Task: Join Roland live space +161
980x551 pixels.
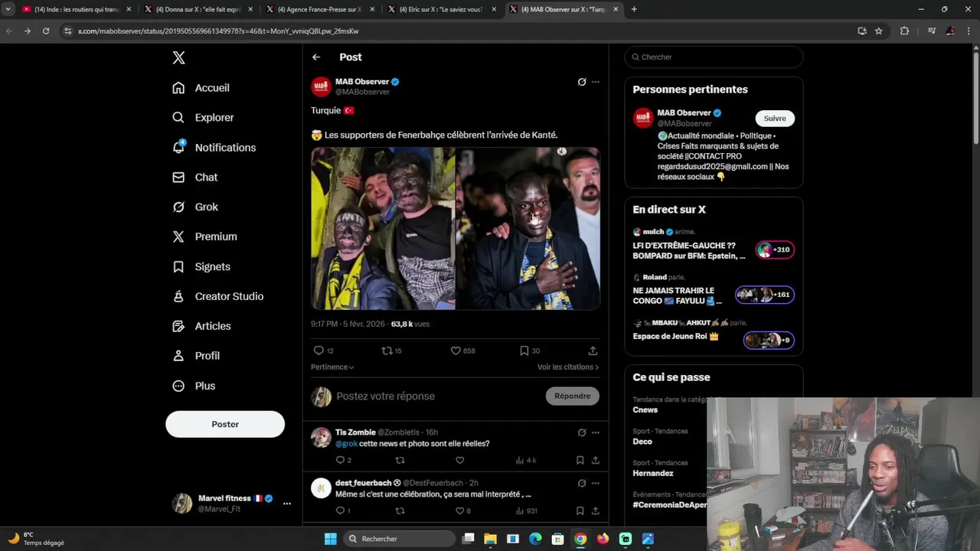Action: click(765, 295)
